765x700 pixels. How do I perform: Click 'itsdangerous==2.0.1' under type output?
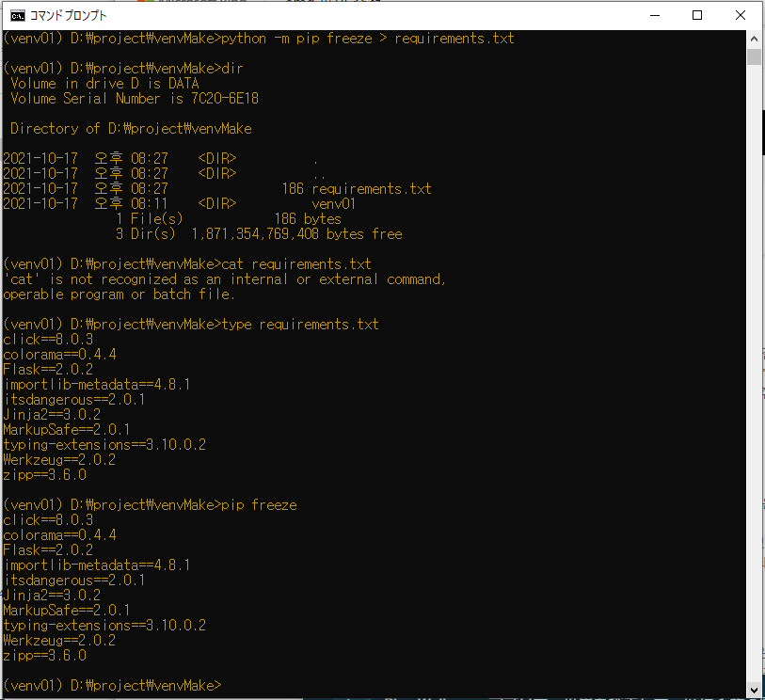coord(74,400)
